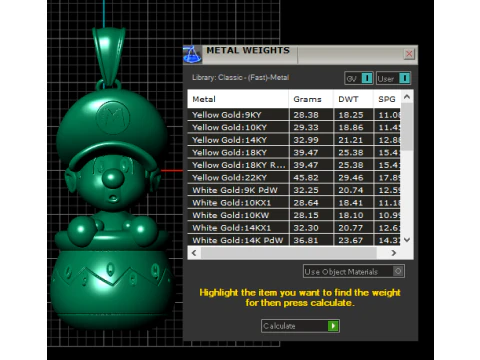Image resolution: width=480 pixels, height=360 pixels.
Task: Click the vertical scrollbar thumb
Action: pyautogui.click(x=407, y=127)
